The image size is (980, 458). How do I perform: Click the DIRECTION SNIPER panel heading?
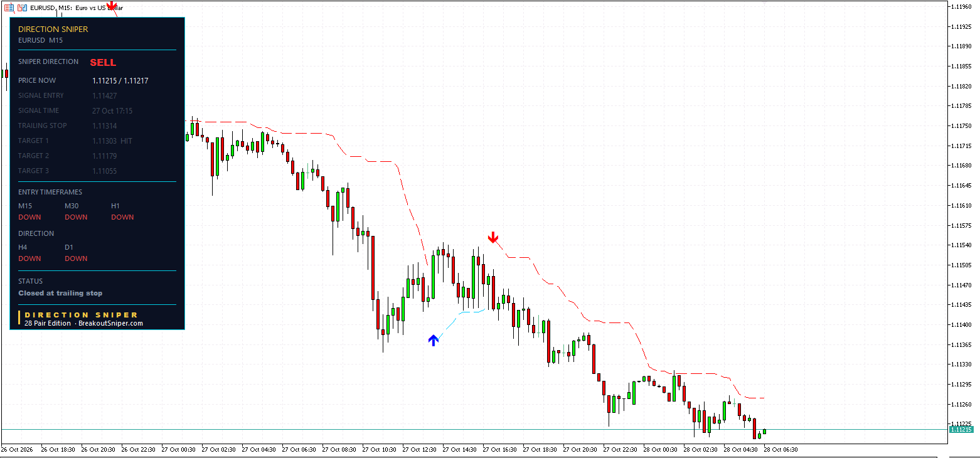53,29
